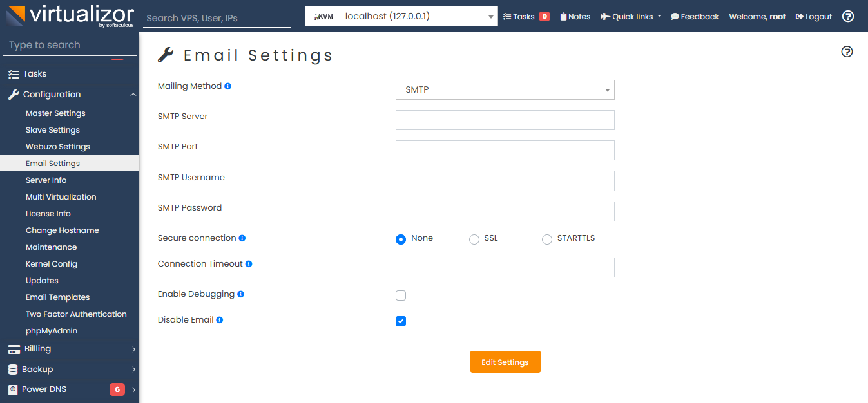Click the Virtualizor logo icon
868x403 pixels.
pyautogui.click(x=16, y=16)
